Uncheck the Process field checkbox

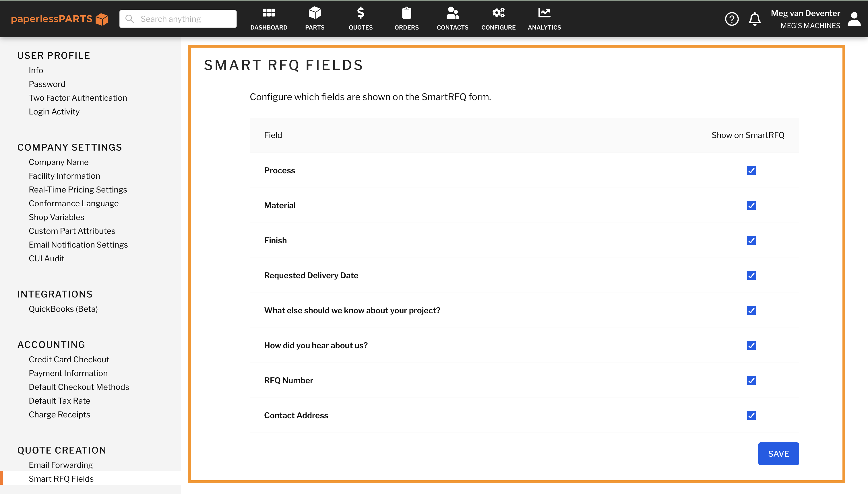pyautogui.click(x=751, y=170)
